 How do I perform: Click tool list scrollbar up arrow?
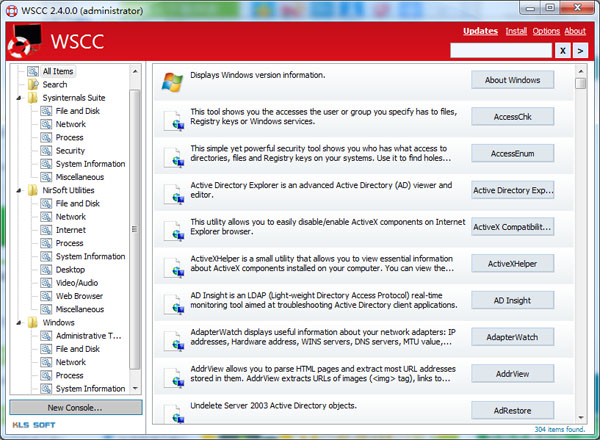pos(580,71)
